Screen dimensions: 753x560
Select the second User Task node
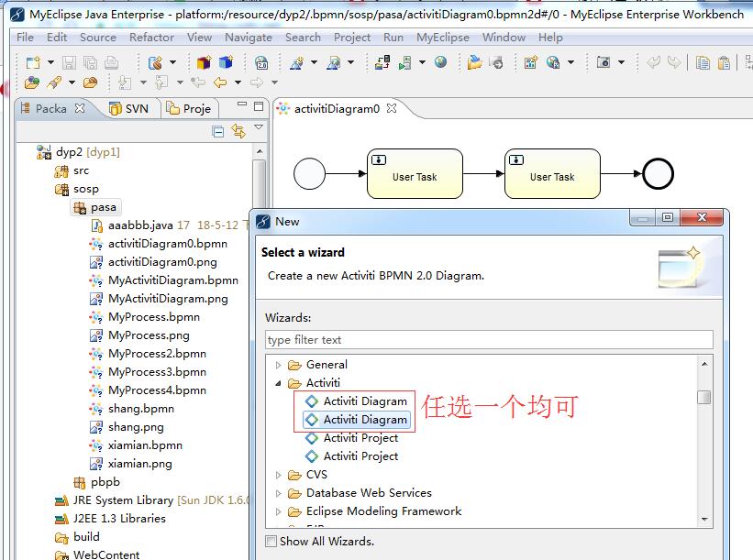pyautogui.click(x=552, y=174)
